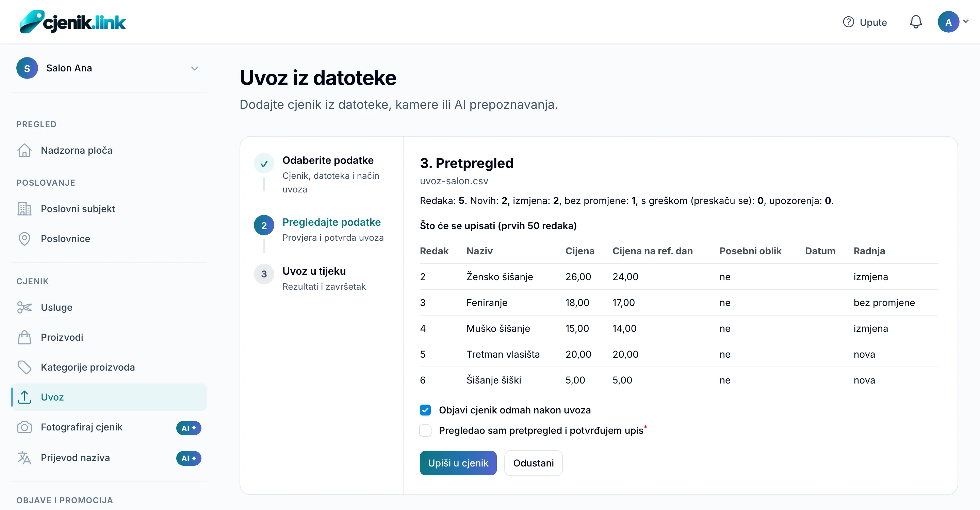Click the user avatar A
The height and width of the screenshot is (510, 980).
click(948, 22)
